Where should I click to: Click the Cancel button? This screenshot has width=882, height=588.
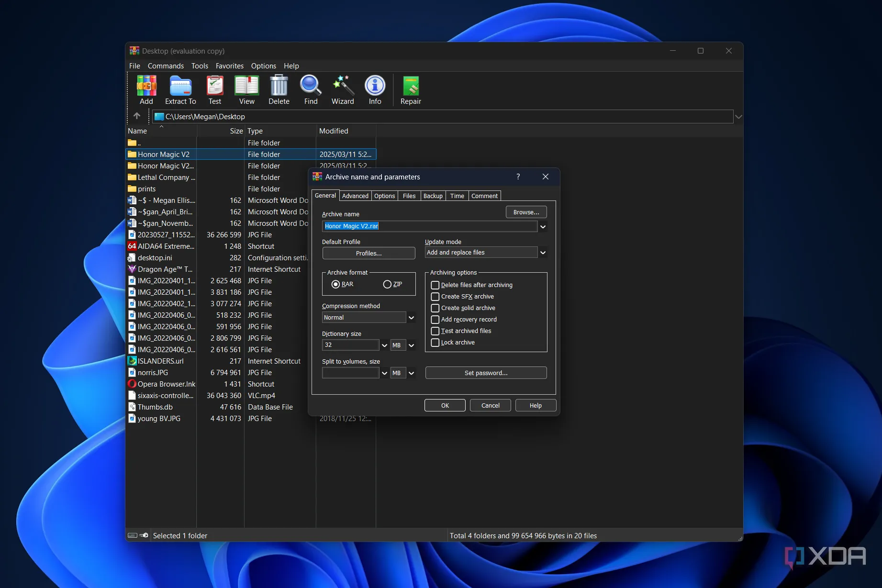(x=490, y=405)
